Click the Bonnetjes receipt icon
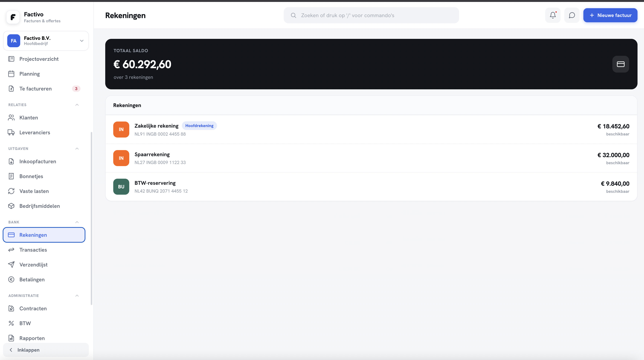The width and height of the screenshot is (644, 360). [11, 176]
